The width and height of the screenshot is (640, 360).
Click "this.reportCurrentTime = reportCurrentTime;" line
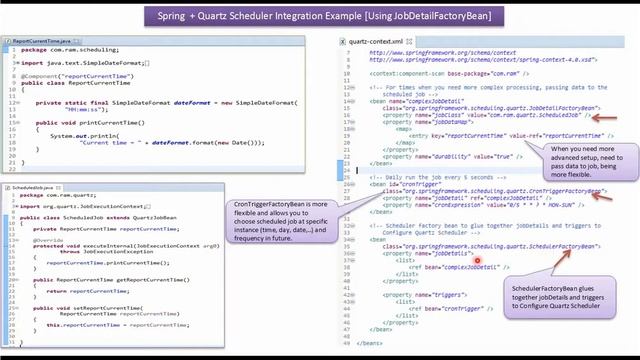[x=118, y=325]
